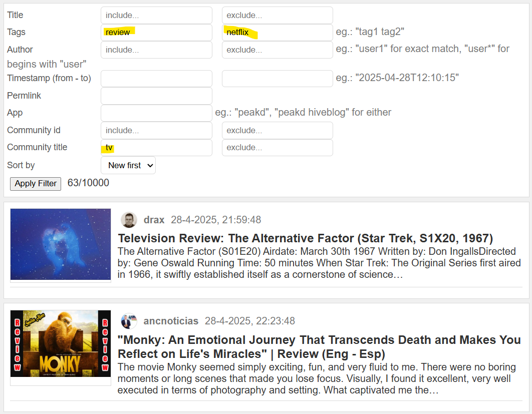The height and width of the screenshot is (414, 532).
Task: Open the Sort by New first dropdown
Action: [x=128, y=165]
